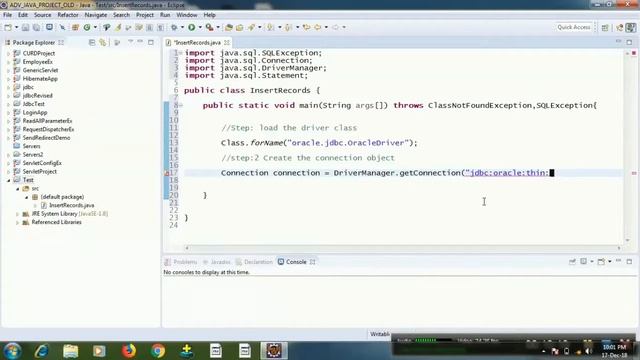This screenshot has width=640, height=360.
Task: Minimize the Package Explorer view
Action: [x=140, y=42]
